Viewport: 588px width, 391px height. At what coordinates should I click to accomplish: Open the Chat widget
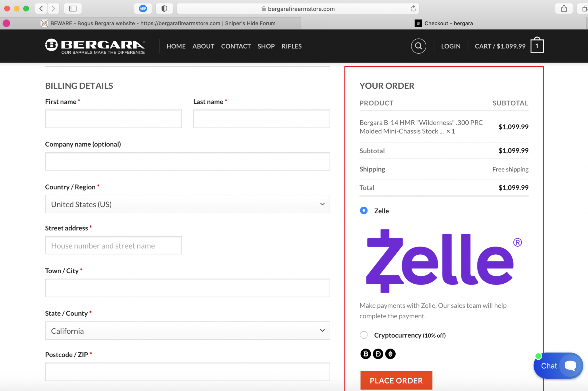[x=558, y=365]
